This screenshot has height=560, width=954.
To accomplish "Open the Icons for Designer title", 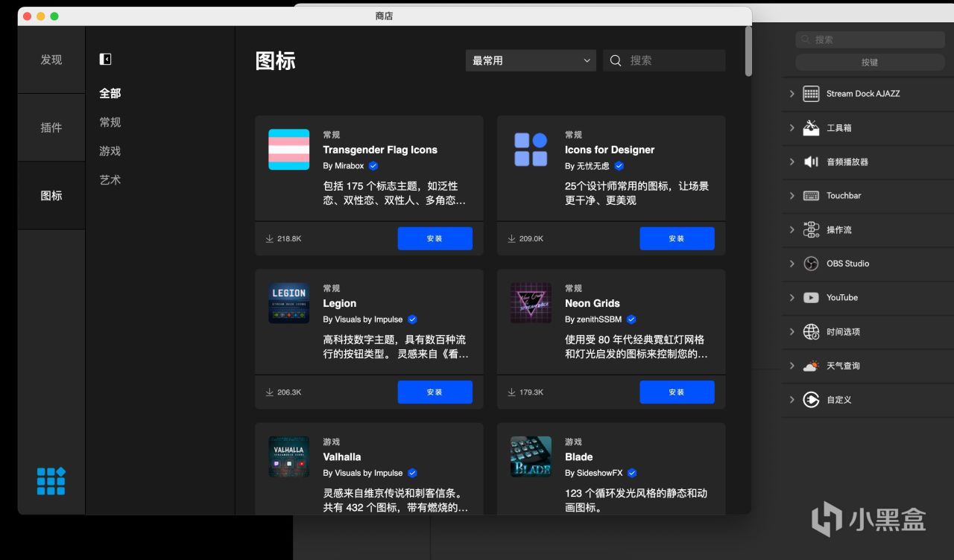I will click(610, 150).
